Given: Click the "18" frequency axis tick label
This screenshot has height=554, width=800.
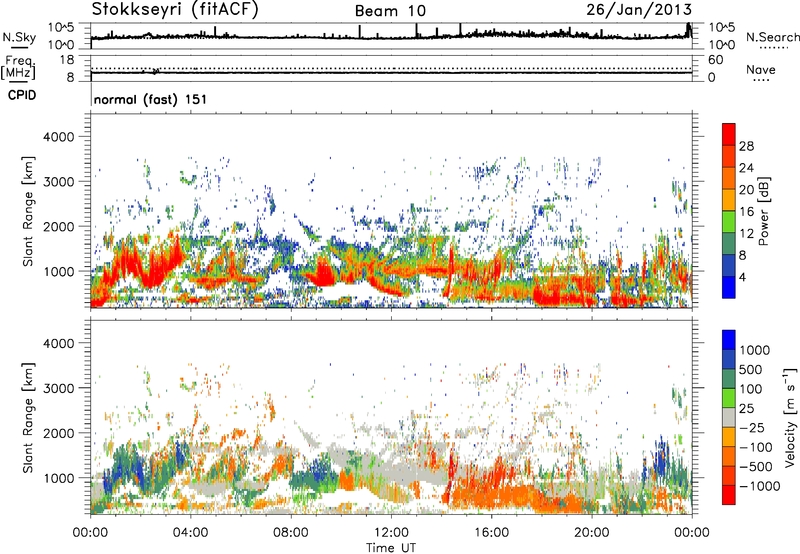Looking at the screenshot, I should pyautogui.click(x=67, y=60).
